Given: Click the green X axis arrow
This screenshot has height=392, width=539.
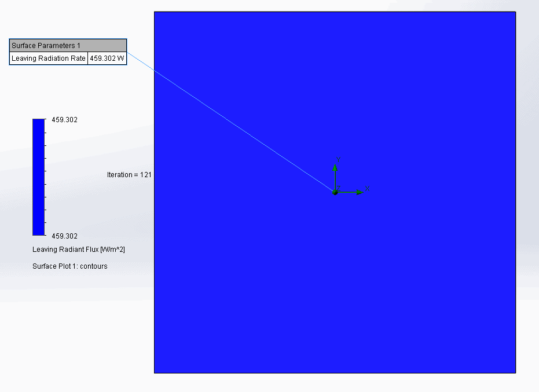Looking at the screenshot, I should pos(350,192).
